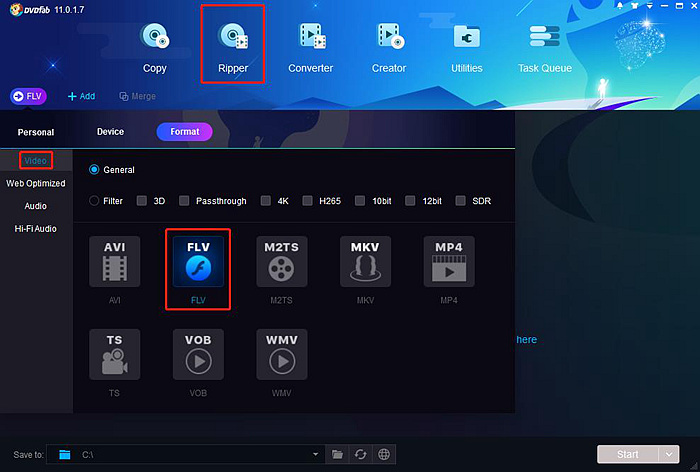Switch to the Device tab

pos(110,132)
